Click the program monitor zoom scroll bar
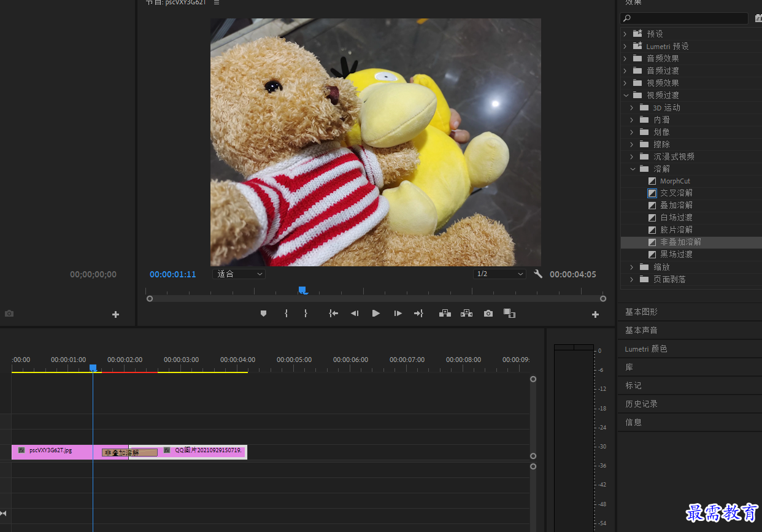The image size is (762, 532). 376,299
